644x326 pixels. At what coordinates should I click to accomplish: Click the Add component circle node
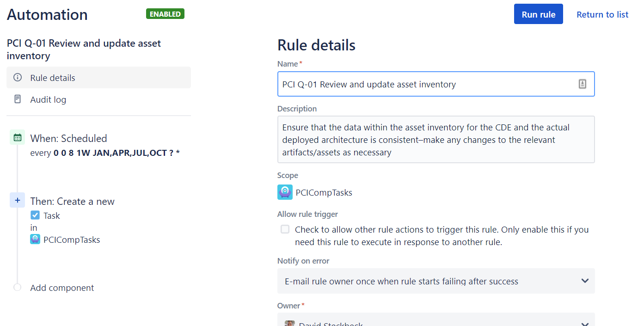click(18, 287)
